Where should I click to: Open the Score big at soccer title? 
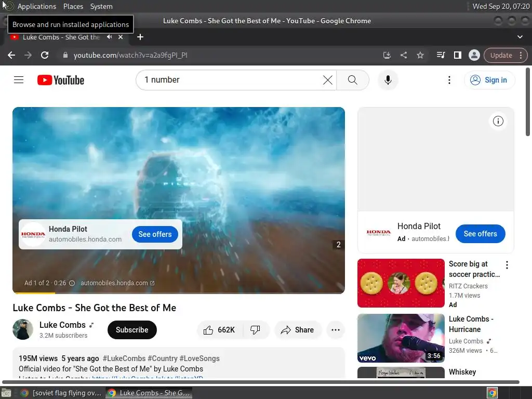pyautogui.click(x=474, y=269)
